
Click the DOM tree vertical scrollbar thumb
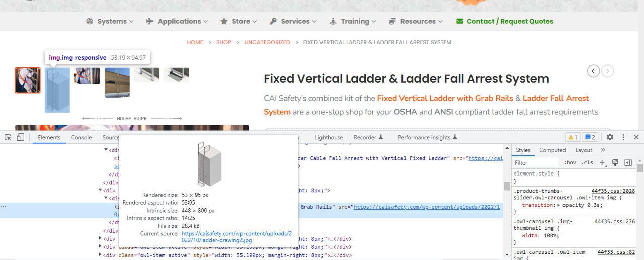507,186
